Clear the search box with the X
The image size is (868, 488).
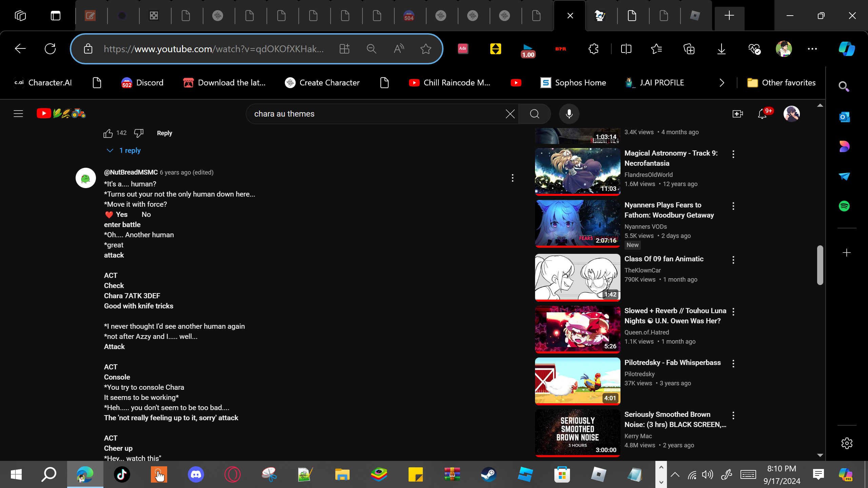pos(510,114)
